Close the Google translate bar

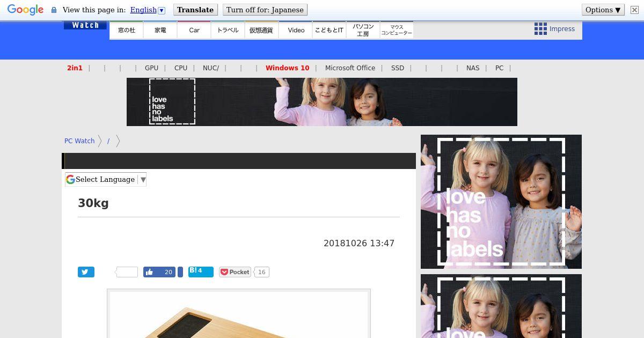pyautogui.click(x=634, y=10)
